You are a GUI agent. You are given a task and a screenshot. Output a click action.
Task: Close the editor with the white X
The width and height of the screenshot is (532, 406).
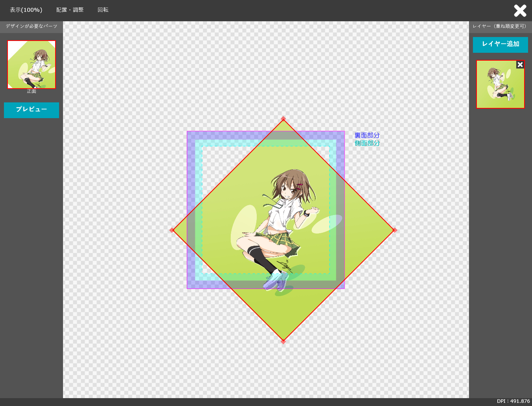[x=520, y=11]
